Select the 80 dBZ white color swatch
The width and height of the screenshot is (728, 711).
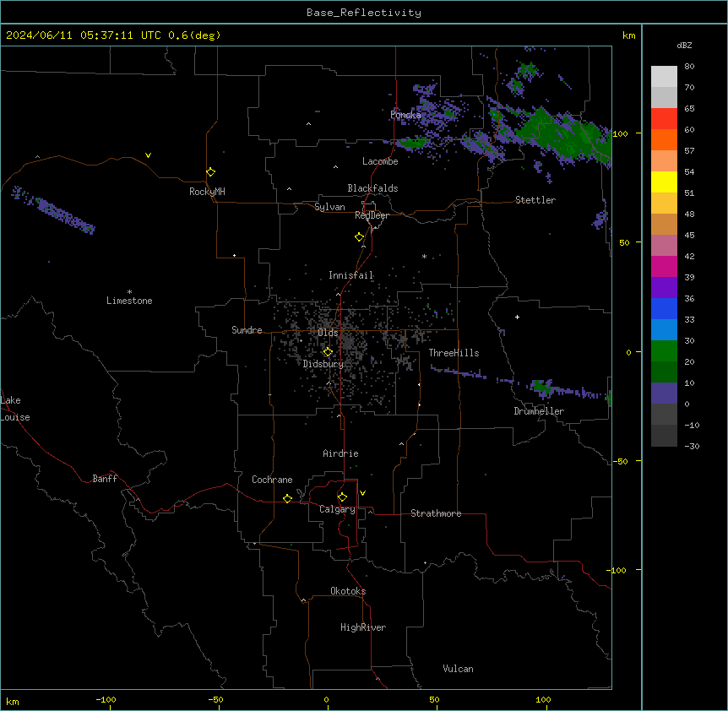click(664, 76)
